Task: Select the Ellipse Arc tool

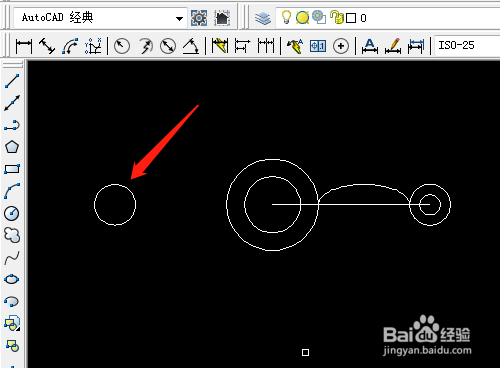Action: coord(12,301)
